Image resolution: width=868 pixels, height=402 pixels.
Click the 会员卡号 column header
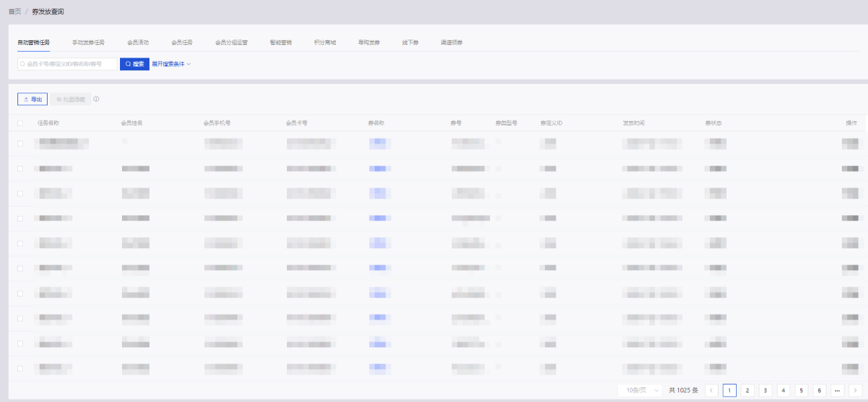click(297, 123)
